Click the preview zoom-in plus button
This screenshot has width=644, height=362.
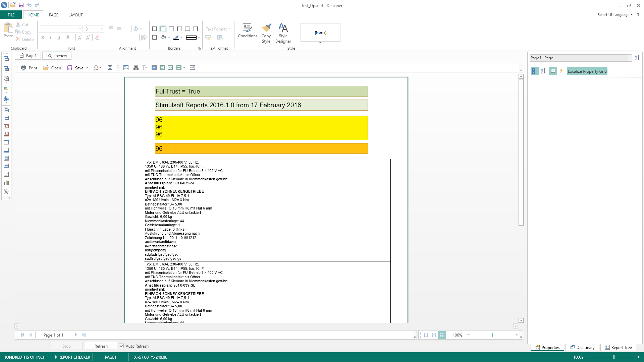517,335
